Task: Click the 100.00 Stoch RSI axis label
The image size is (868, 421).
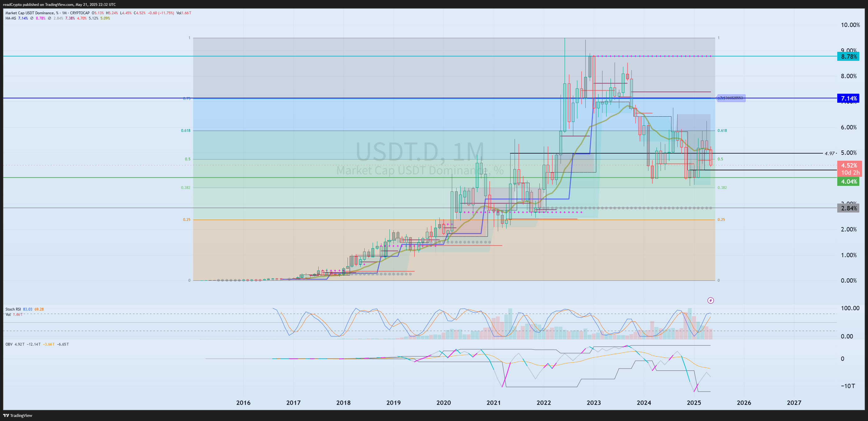Action: point(850,308)
